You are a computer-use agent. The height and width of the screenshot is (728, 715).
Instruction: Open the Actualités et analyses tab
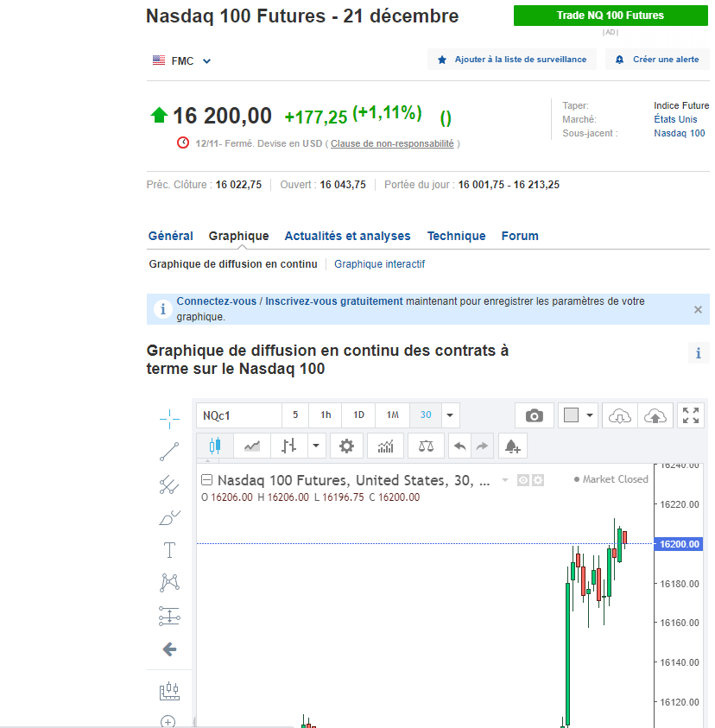tap(347, 236)
